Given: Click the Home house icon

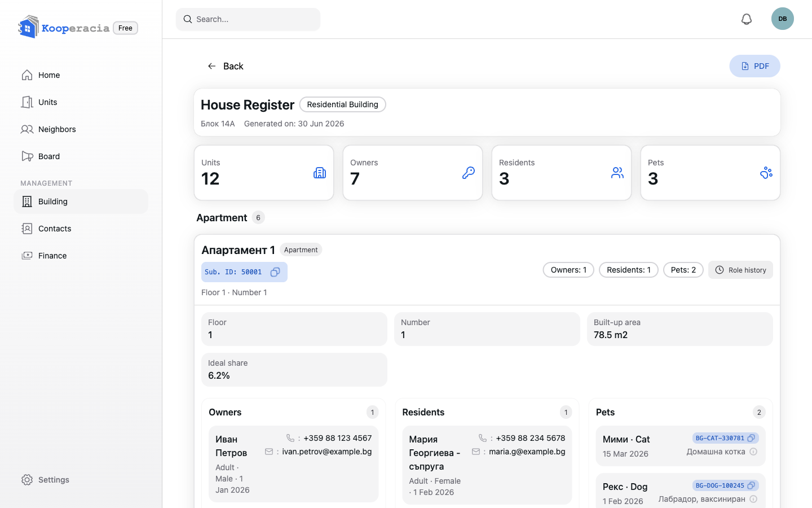Looking at the screenshot, I should pos(27,75).
